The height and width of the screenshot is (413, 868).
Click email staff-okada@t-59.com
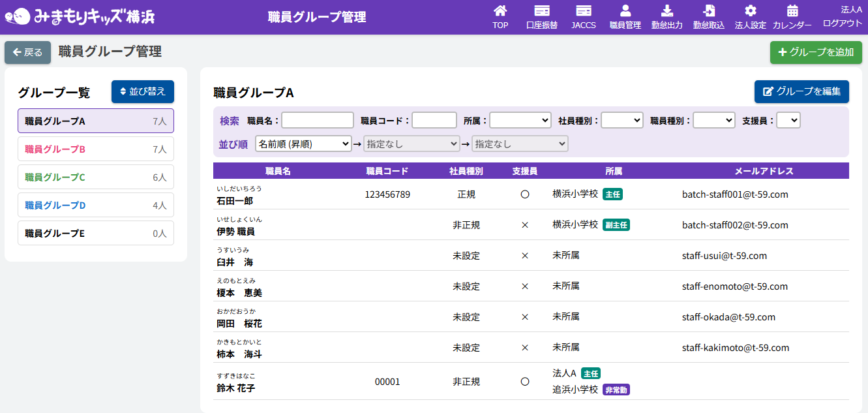(x=728, y=317)
